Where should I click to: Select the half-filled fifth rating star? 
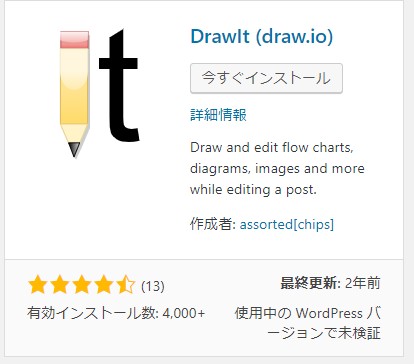point(126,285)
